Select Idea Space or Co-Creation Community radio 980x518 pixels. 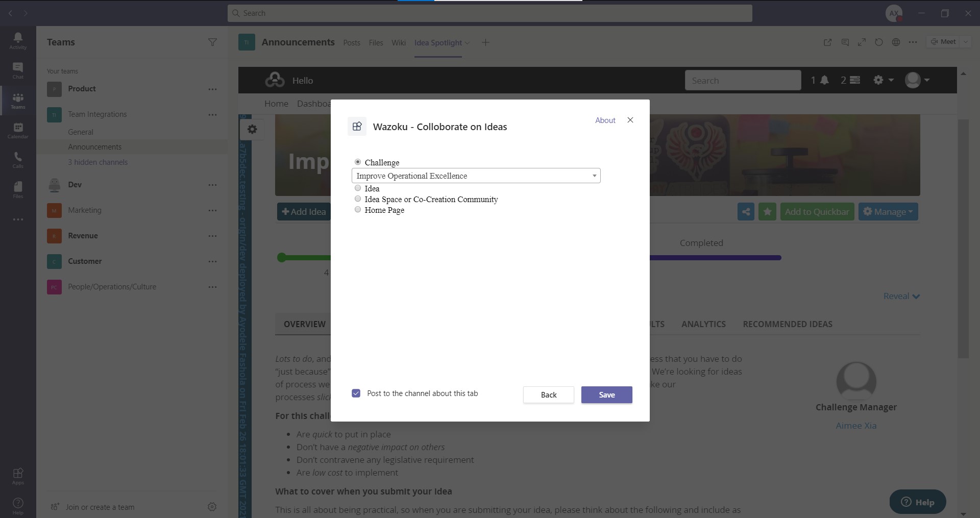[358, 199]
